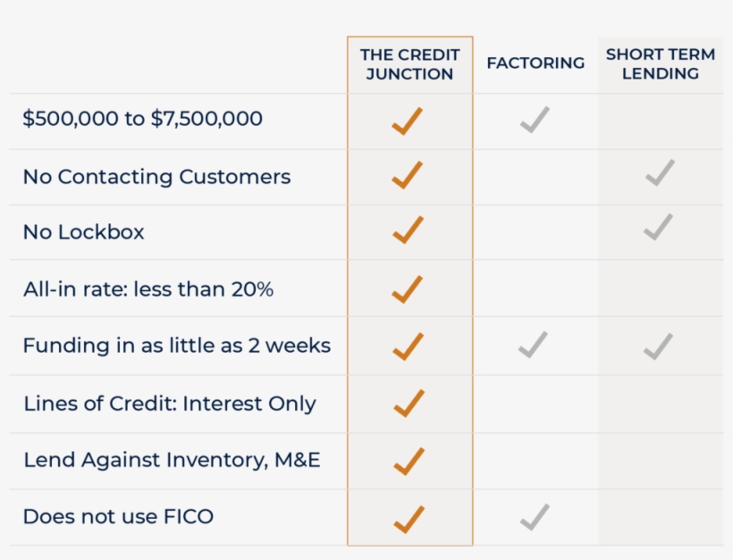
Task: Click Factoring gray checkmark for $500,000 to $7,500,000
Action: point(535,120)
